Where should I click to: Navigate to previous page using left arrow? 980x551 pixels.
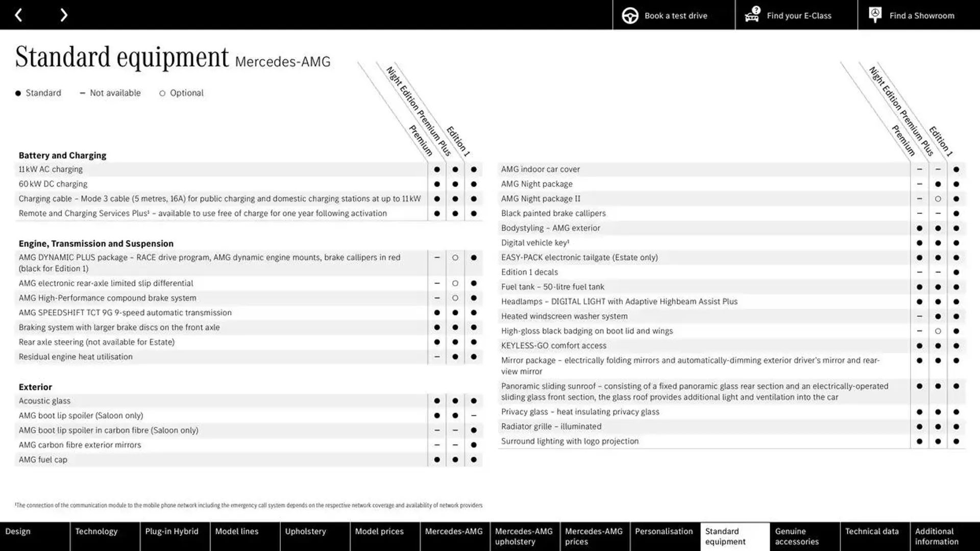(18, 15)
